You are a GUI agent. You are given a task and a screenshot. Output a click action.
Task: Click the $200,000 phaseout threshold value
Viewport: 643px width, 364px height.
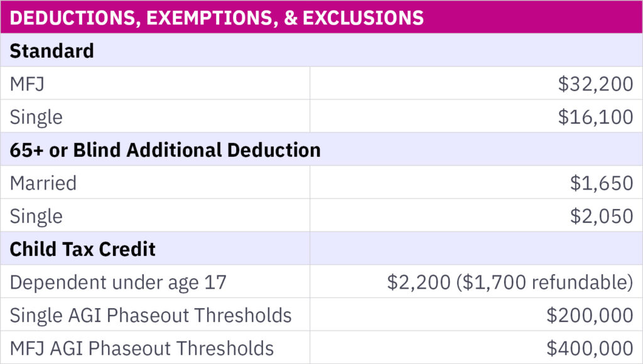pyautogui.click(x=590, y=315)
